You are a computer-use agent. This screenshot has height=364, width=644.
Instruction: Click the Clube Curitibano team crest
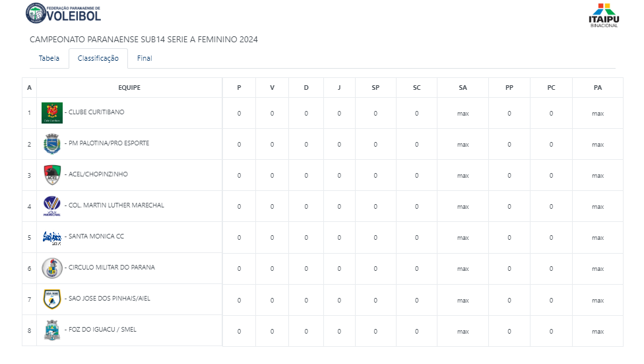pyautogui.click(x=52, y=113)
